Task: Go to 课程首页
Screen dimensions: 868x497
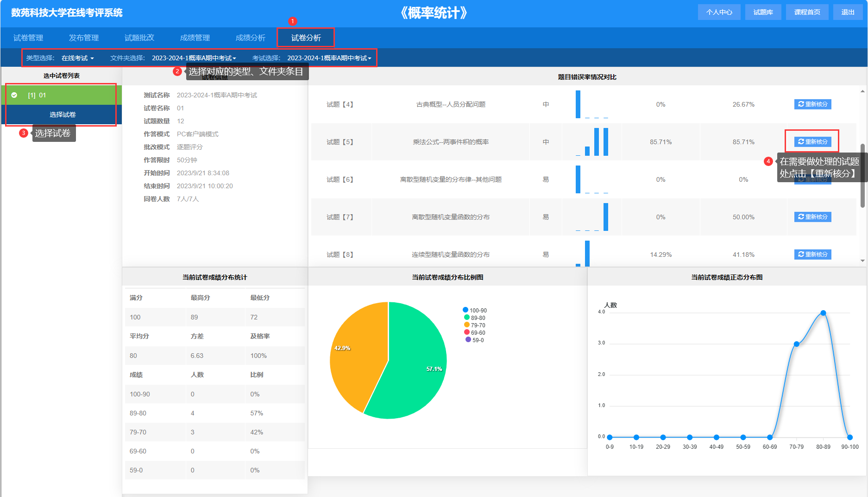Action: click(807, 12)
